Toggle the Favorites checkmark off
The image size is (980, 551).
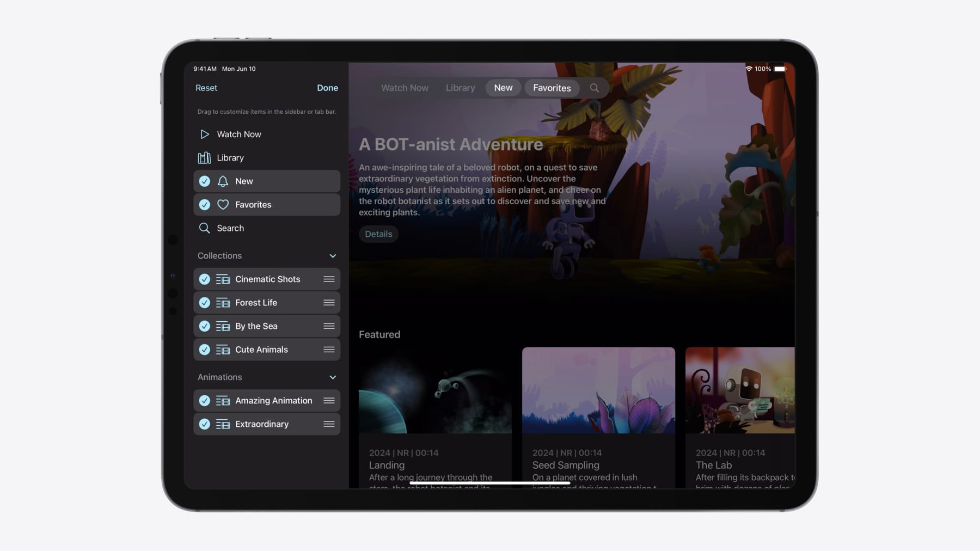[x=204, y=205]
